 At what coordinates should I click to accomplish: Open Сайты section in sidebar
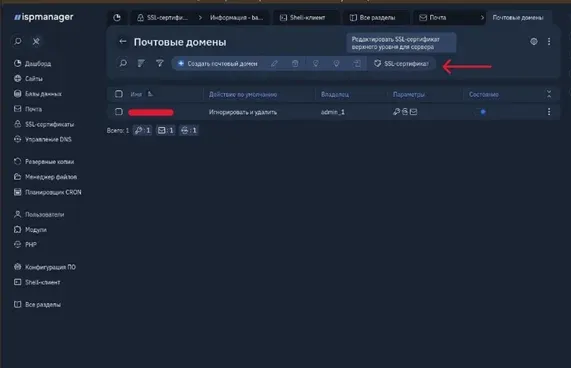[28, 79]
